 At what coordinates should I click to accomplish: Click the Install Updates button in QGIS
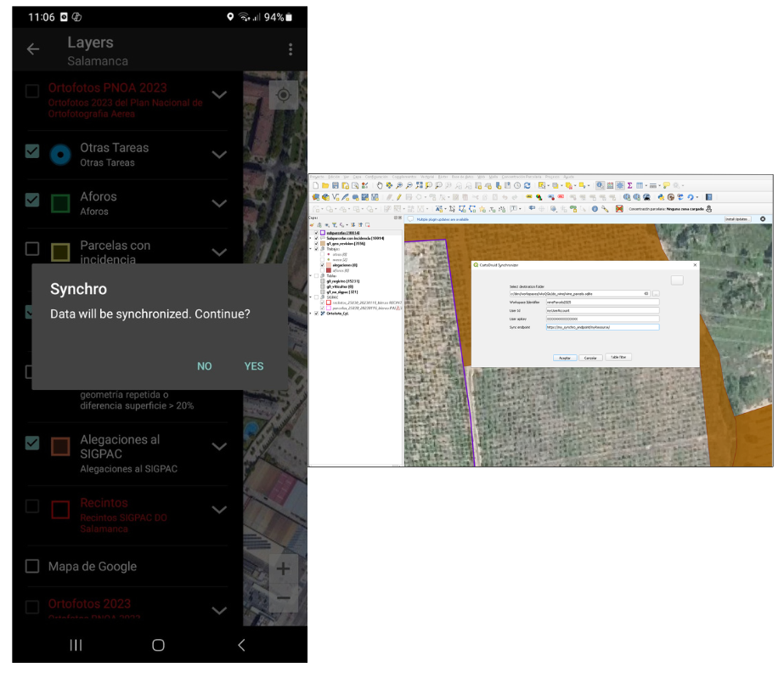point(737,219)
